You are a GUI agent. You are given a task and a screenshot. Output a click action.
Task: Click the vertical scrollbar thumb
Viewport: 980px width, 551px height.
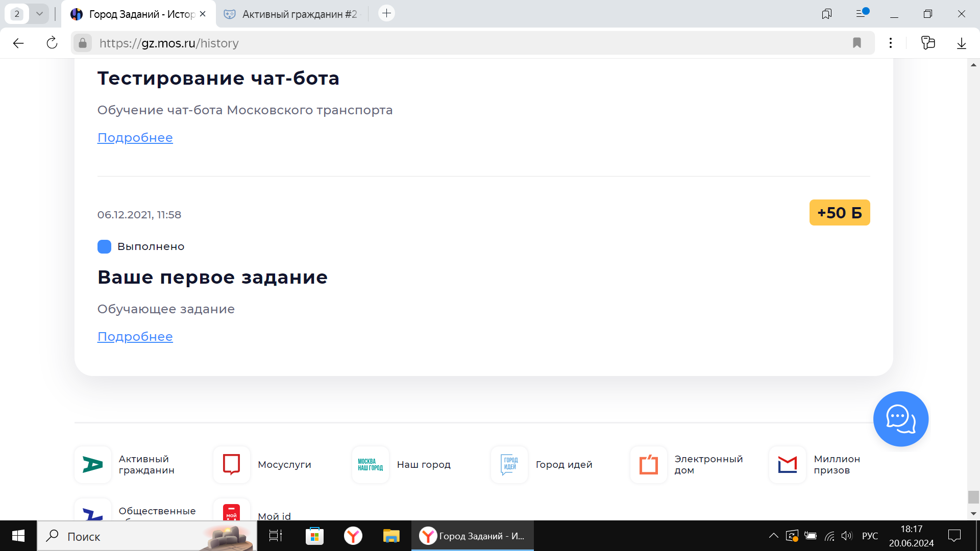[973, 497]
